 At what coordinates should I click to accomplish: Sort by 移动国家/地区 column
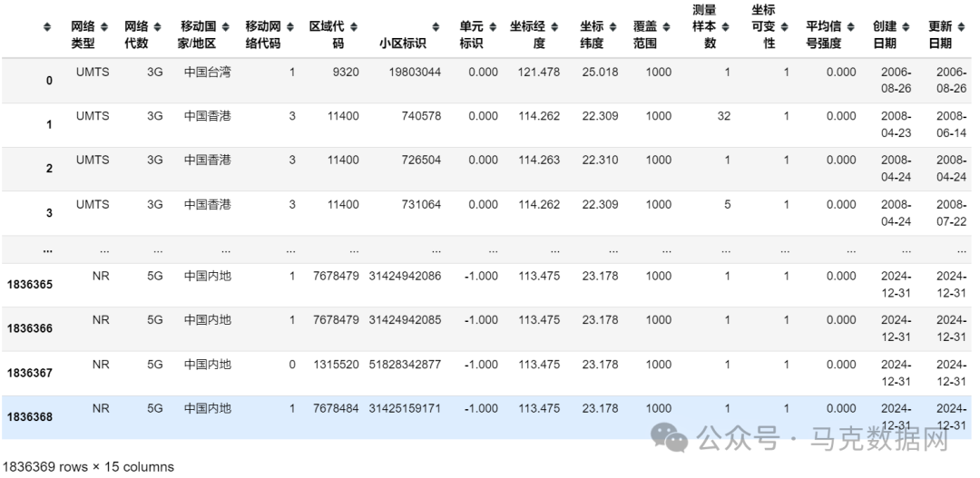click(226, 27)
